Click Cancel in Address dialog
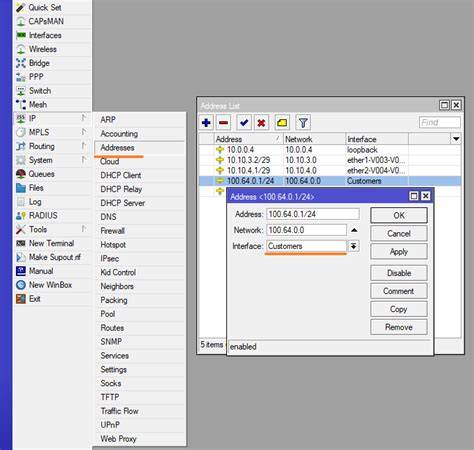 tap(399, 234)
